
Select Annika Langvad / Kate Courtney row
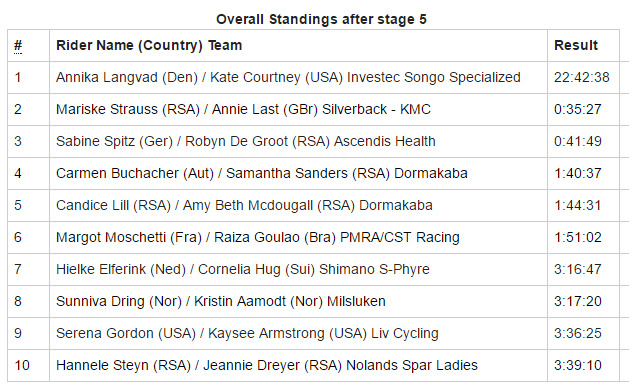point(313,77)
